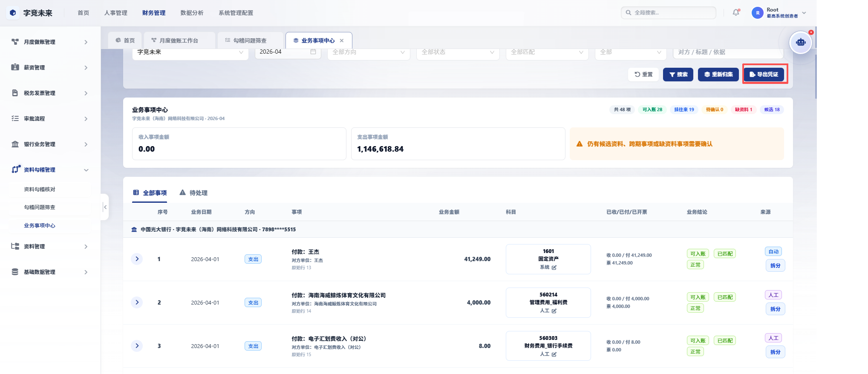Click the Root user avatar
The width and height of the screenshot is (868, 374).
coord(757,13)
